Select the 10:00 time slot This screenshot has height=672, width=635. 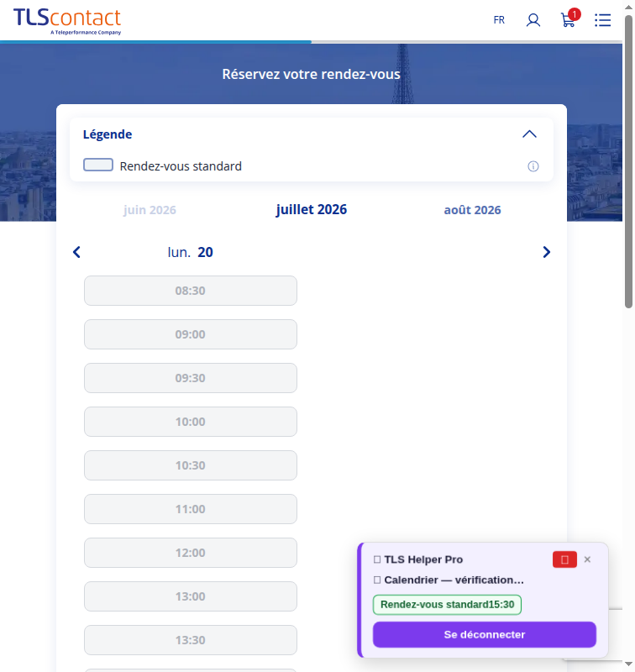190,422
